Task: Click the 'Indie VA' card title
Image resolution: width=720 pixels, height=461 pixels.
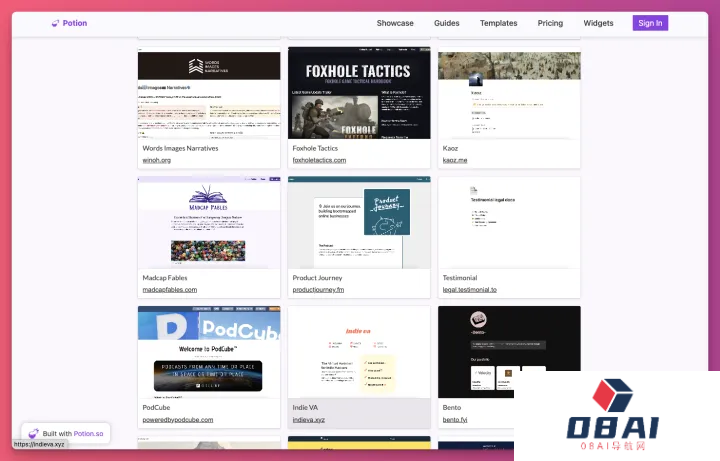Action: click(x=305, y=407)
